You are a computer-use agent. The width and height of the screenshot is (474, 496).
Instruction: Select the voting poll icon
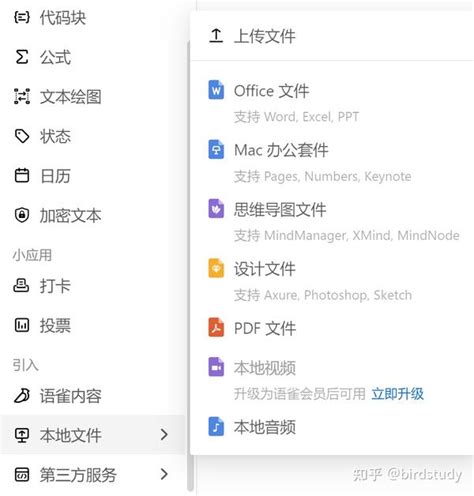click(x=22, y=325)
